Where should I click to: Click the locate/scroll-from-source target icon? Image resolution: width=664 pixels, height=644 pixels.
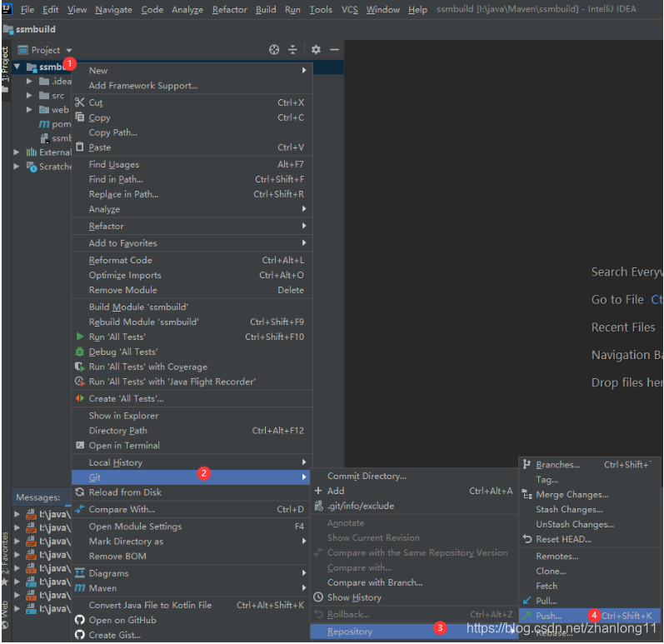(274, 49)
